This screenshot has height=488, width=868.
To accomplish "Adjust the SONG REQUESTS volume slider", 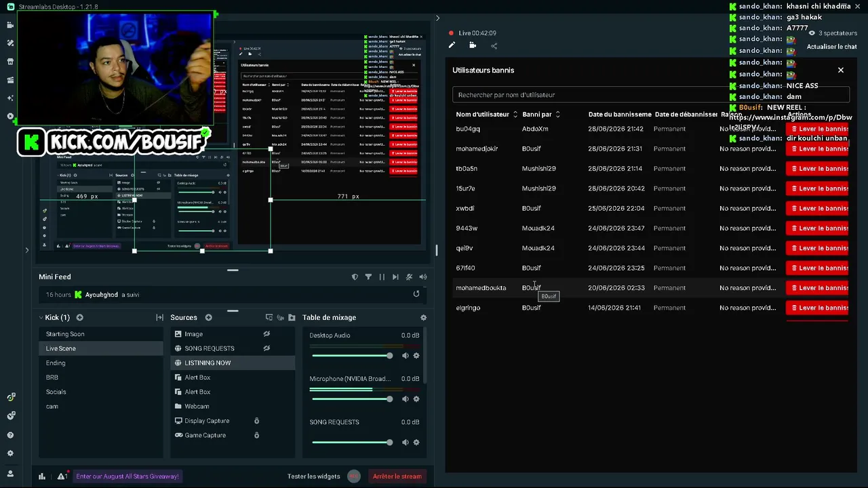I will [x=352, y=442].
